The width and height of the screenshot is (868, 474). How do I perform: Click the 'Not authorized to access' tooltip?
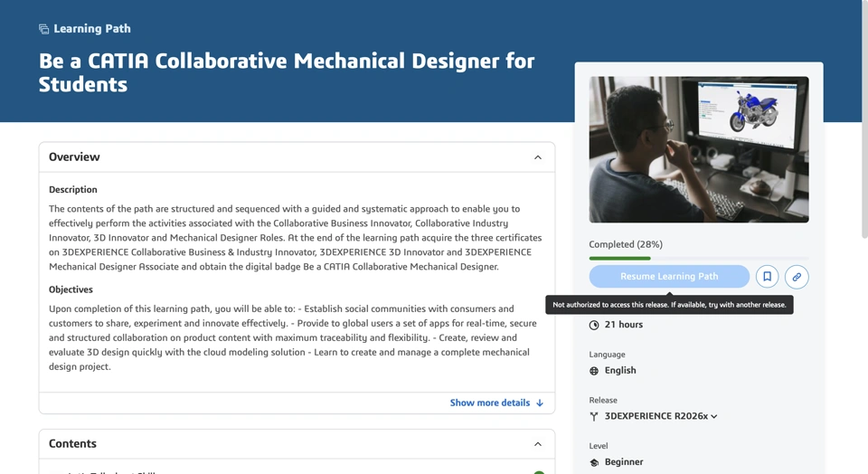(669, 305)
